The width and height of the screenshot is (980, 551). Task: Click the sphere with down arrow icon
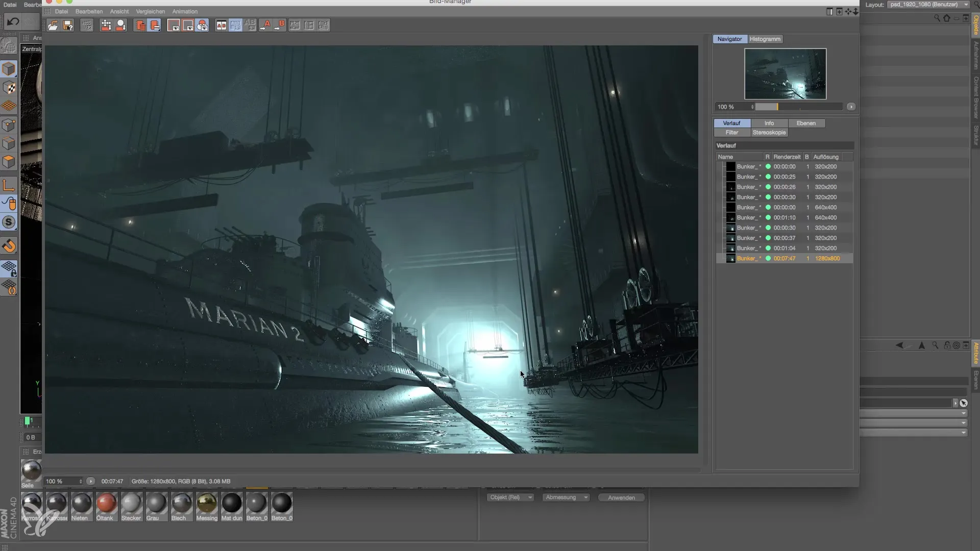(121, 25)
